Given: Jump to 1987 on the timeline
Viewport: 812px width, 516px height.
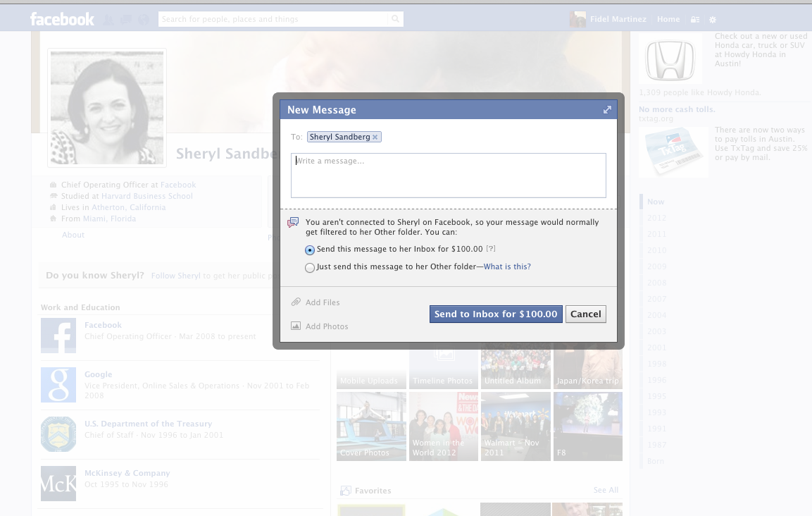Looking at the screenshot, I should [656, 445].
